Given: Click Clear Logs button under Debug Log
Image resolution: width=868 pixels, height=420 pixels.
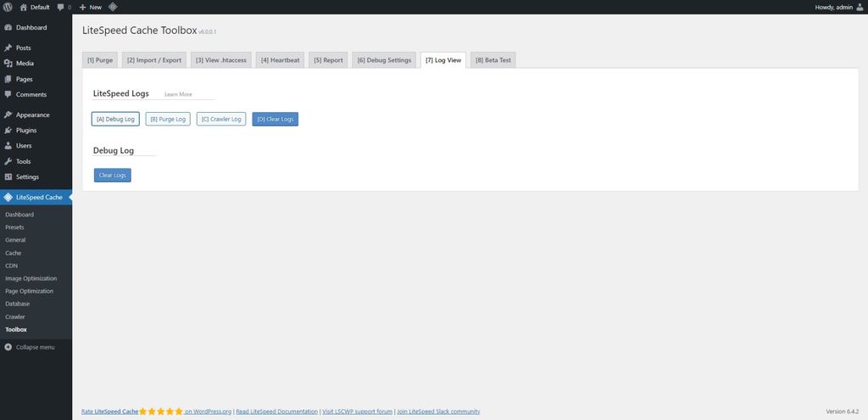Looking at the screenshot, I should click(113, 175).
